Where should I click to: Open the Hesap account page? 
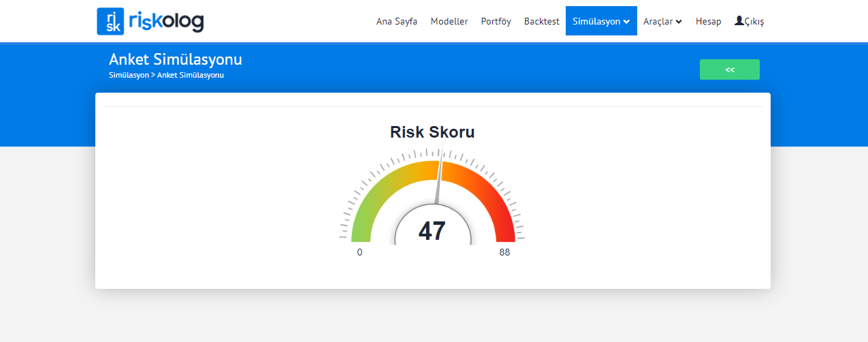[708, 21]
